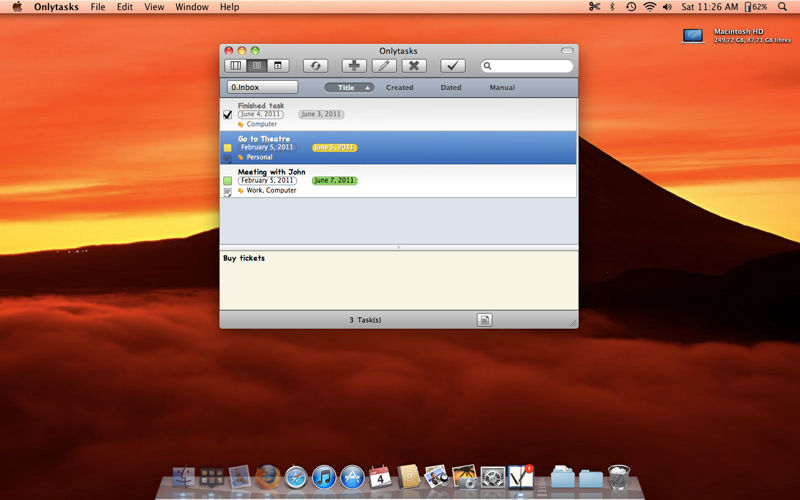
Task: Click the Wi-Fi icon in the menu bar
Action: 649,7
